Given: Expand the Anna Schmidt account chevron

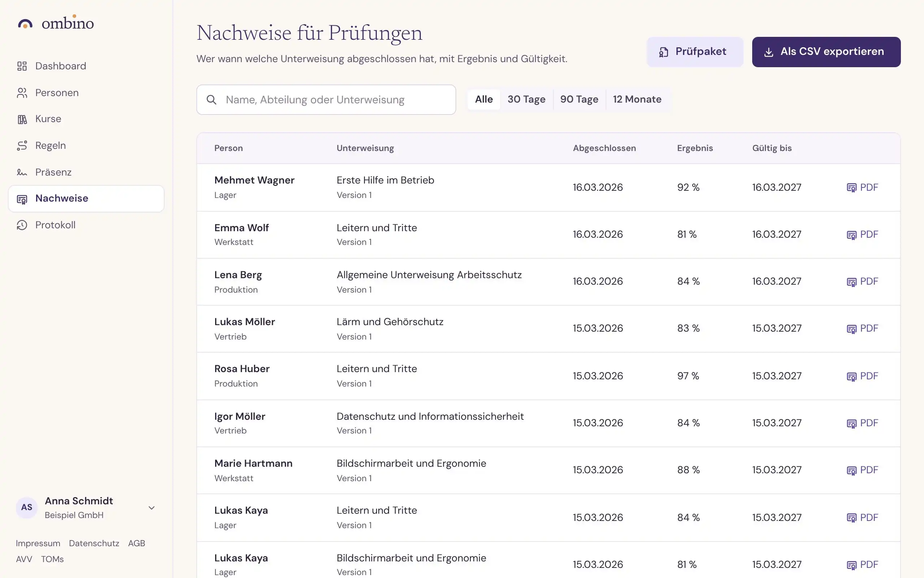Looking at the screenshot, I should click(152, 508).
